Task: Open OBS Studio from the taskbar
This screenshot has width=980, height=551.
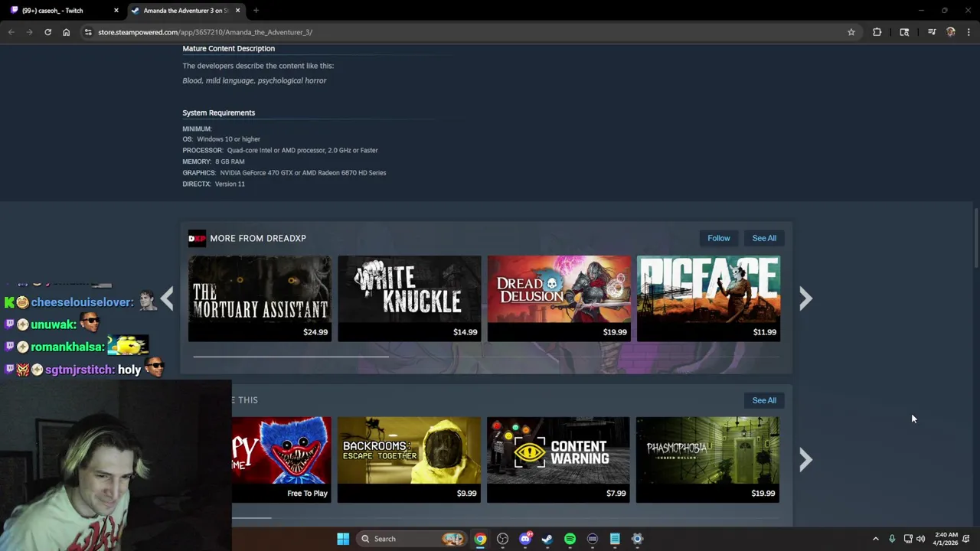Action: [502, 539]
